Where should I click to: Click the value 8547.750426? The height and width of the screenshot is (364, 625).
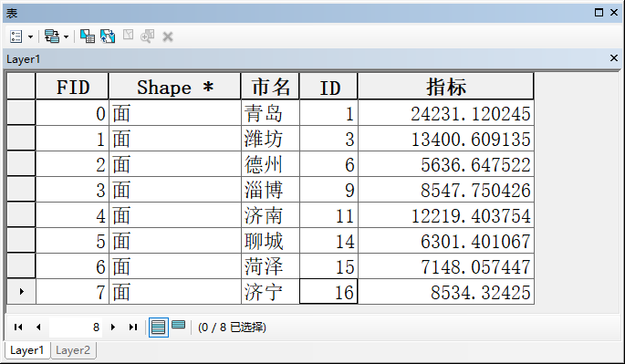475,191
